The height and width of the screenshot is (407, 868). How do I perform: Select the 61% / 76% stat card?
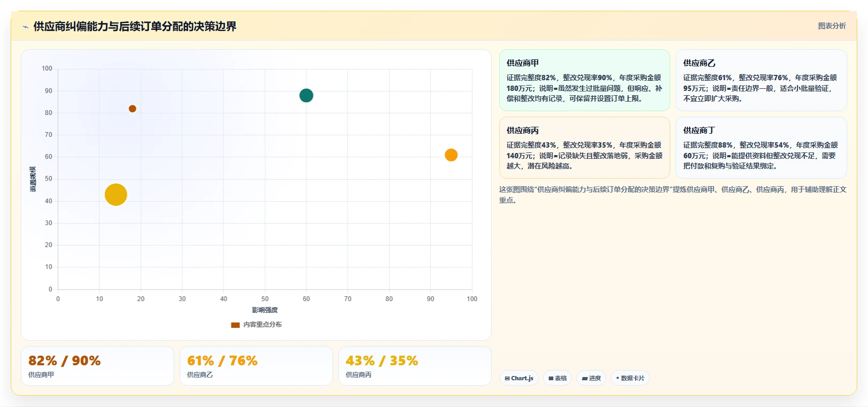pyautogui.click(x=256, y=366)
